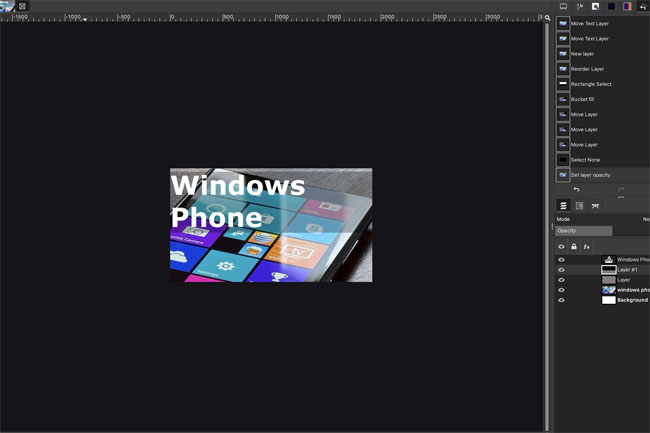Select the windows phone photo layer thumbnail
This screenshot has width=650, height=433.
click(609, 290)
